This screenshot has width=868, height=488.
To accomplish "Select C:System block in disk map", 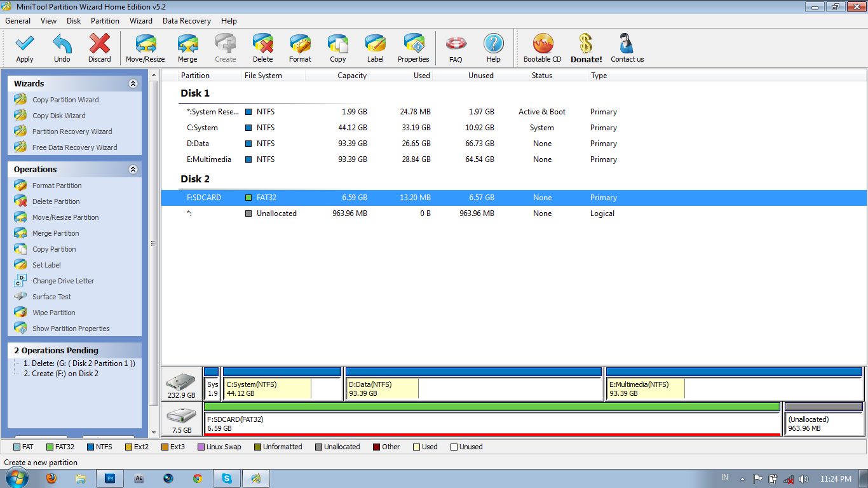I will pos(282,384).
